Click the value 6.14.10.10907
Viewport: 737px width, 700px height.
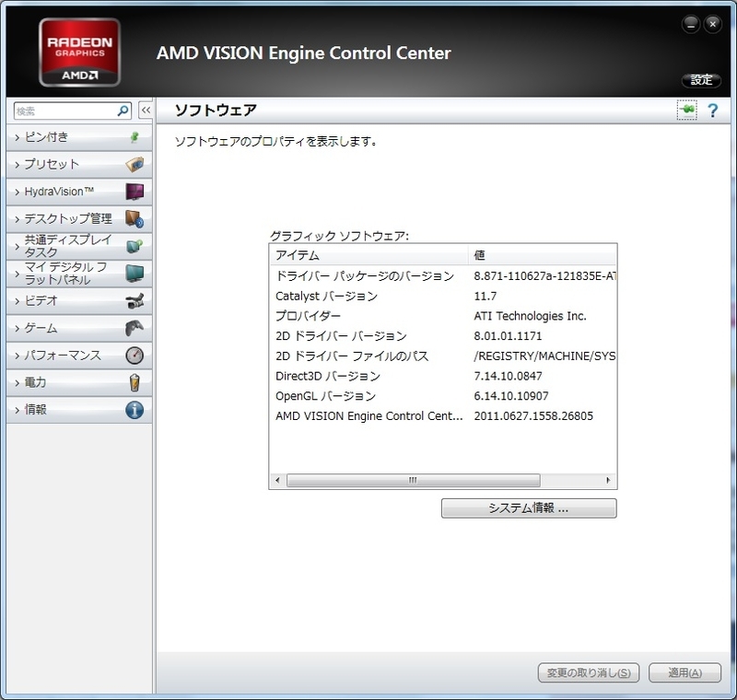coord(511,396)
